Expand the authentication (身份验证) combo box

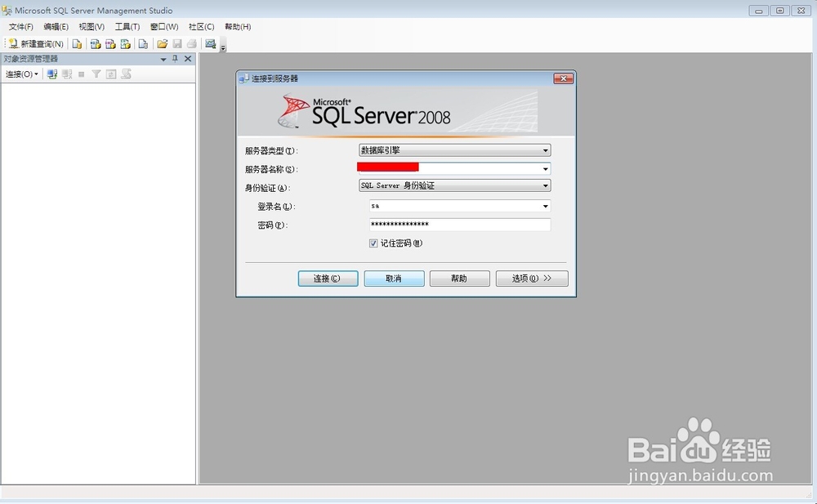[x=545, y=185]
